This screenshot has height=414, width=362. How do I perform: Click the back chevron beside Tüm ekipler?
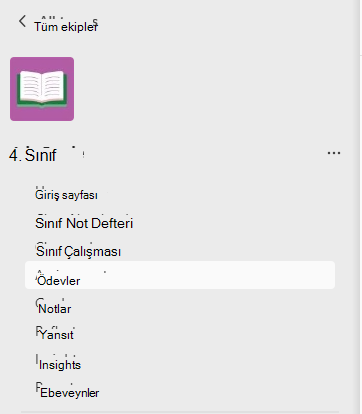pyautogui.click(x=22, y=22)
